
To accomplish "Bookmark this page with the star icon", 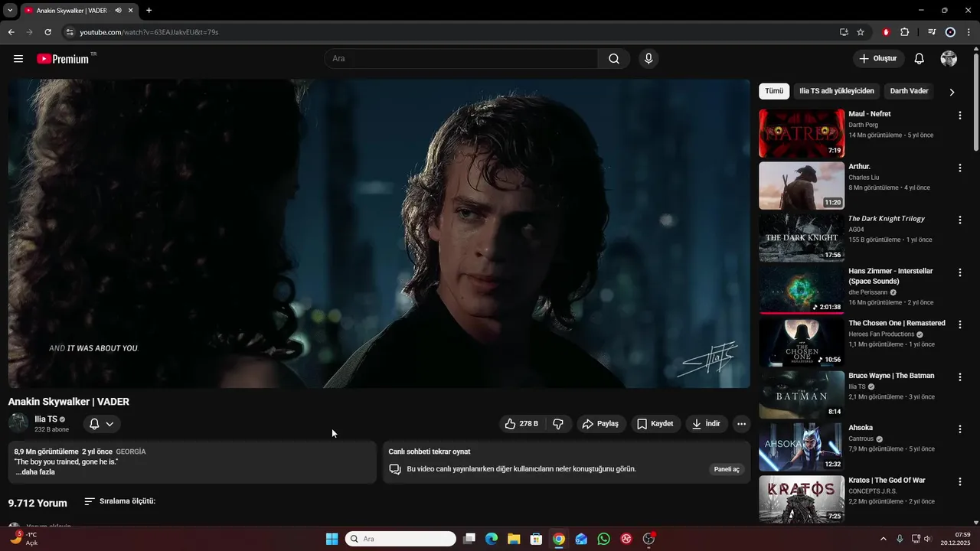I will coord(861,32).
